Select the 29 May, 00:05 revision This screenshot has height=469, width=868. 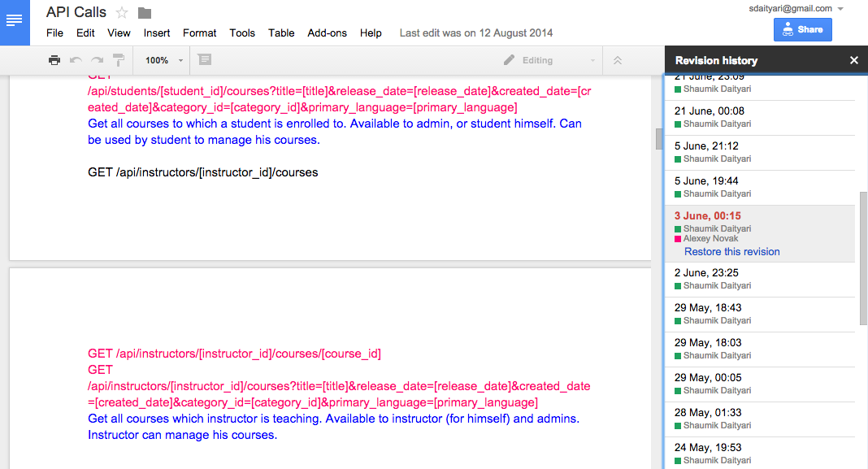[760, 384]
